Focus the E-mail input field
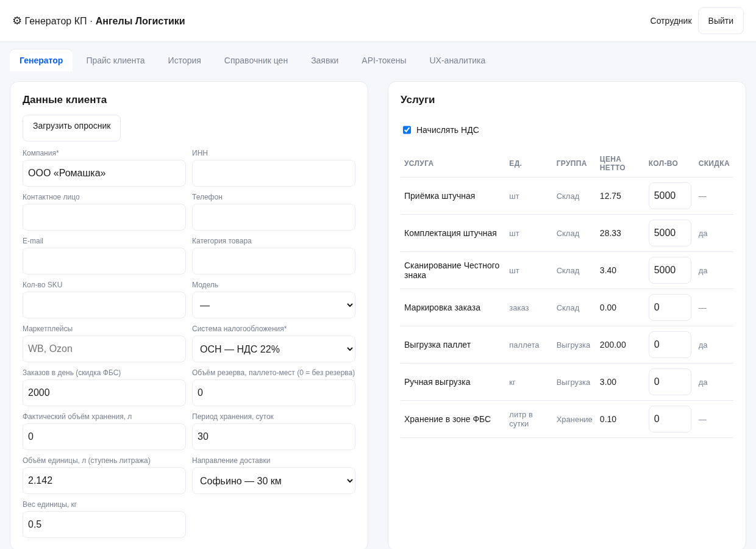The height and width of the screenshot is (549, 756). pyautogui.click(x=104, y=261)
